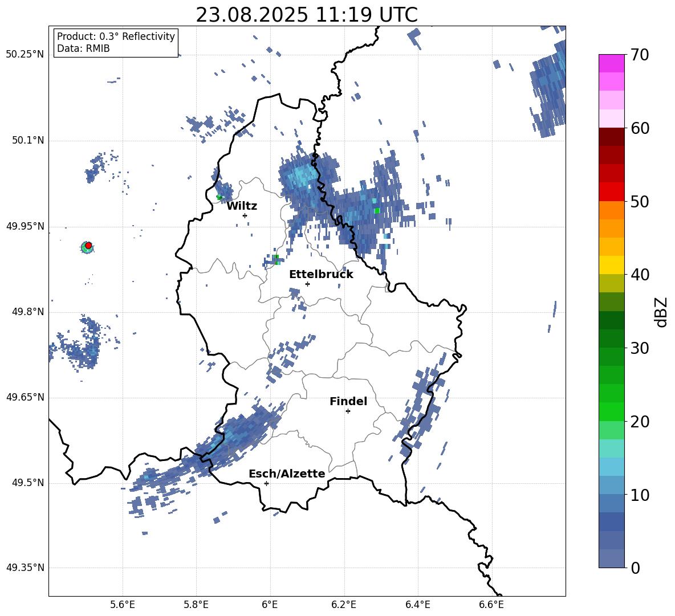Click the 49.65°N latitude label
Image resolution: width=675 pixels, height=616 pixels.
click(x=25, y=397)
